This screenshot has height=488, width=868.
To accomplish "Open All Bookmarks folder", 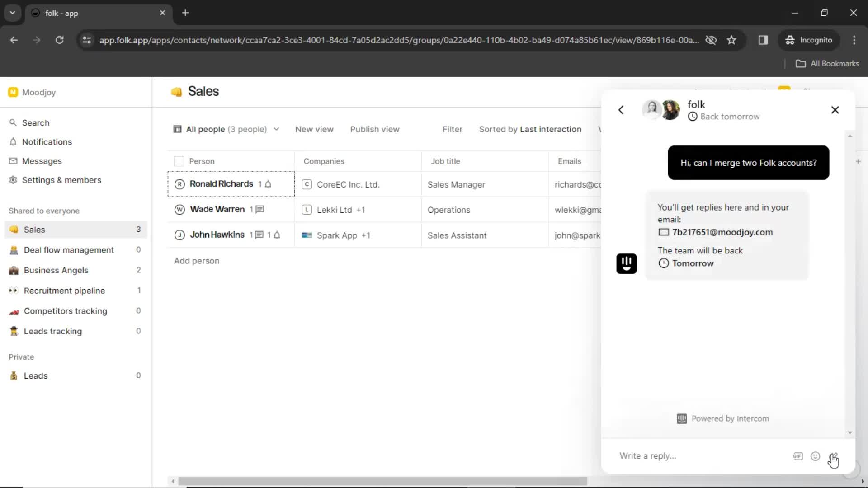I will pyautogui.click(x=827, y=64).
